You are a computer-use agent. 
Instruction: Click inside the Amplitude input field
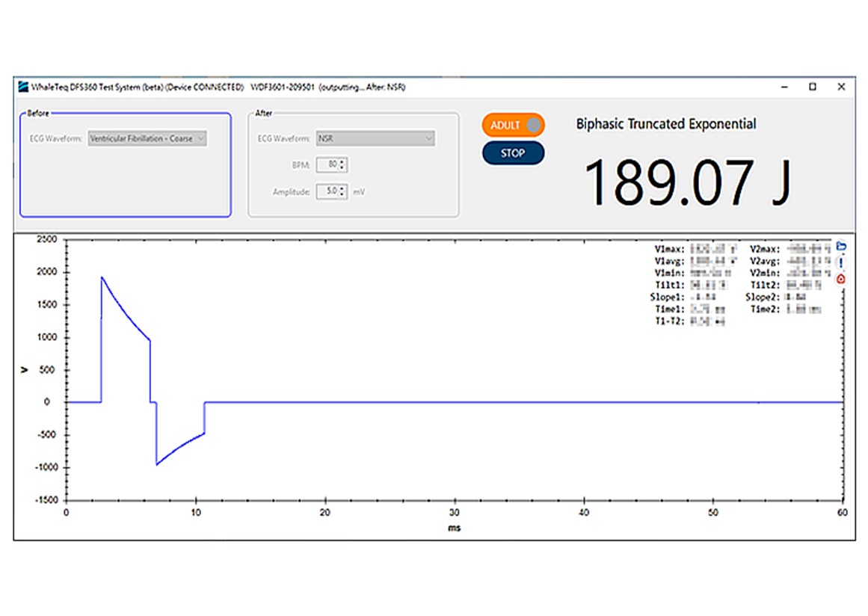pos(327,191)
